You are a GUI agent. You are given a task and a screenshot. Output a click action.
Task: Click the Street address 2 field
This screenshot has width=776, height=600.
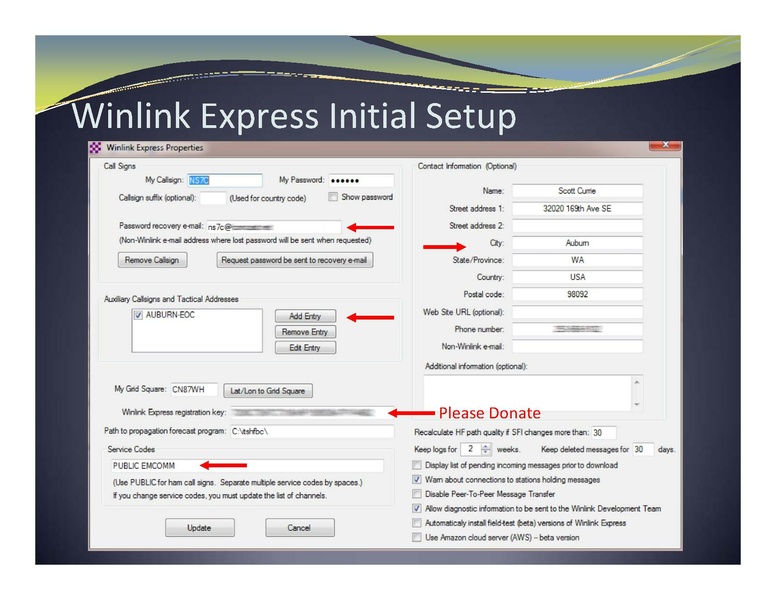pyautogui.click(x=577, y=226)
